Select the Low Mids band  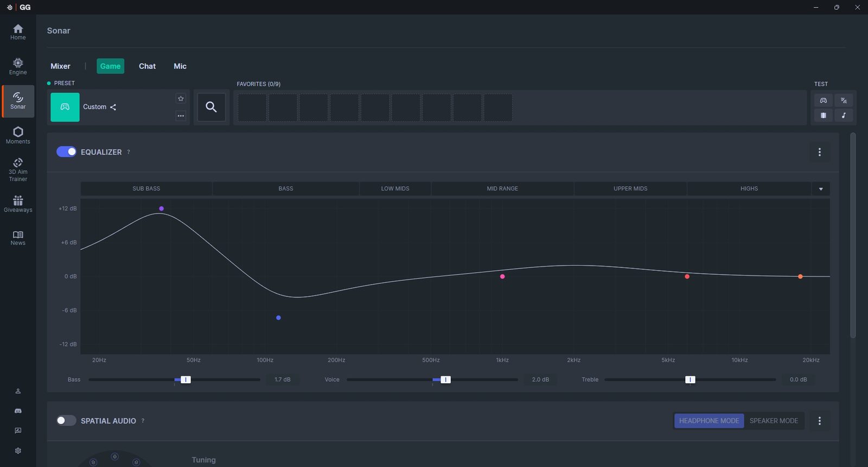point(395,189)
